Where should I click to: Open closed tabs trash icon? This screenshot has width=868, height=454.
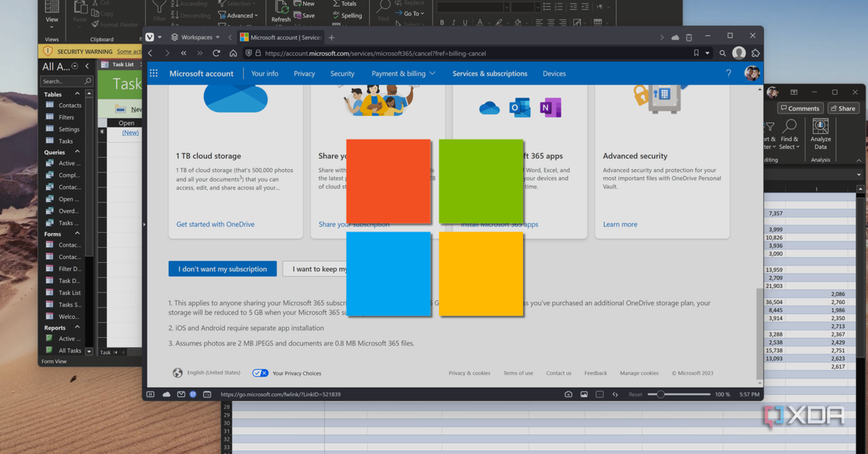coord(689,38)
